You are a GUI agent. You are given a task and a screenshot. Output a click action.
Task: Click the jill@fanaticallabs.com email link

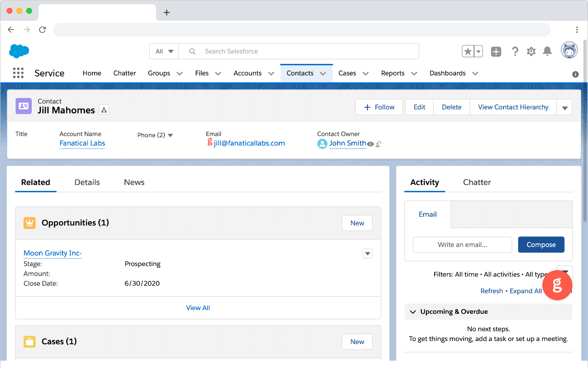(249, 143)
